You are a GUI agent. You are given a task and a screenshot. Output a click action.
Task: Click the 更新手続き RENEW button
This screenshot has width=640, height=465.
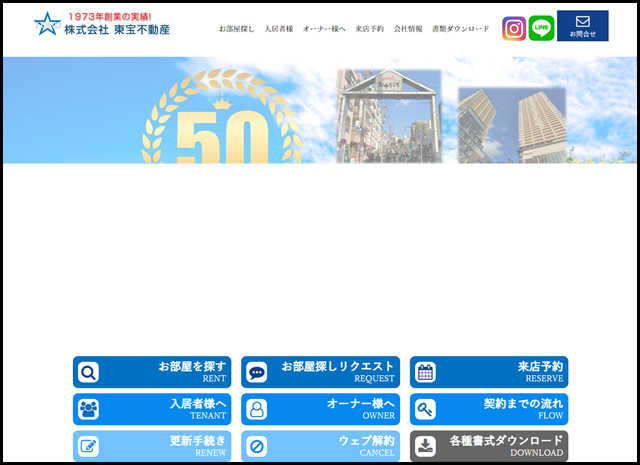[x=152, y=446]
